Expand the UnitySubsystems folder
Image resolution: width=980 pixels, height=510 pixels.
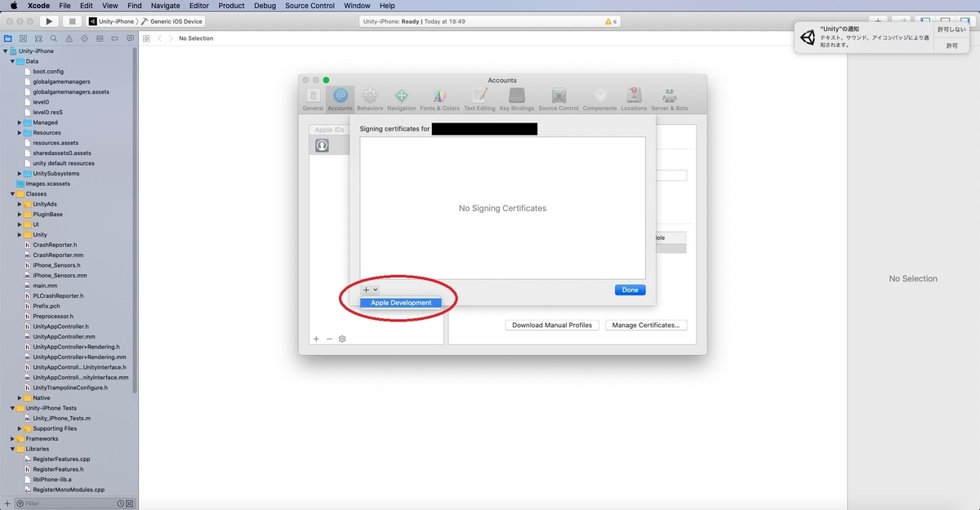20,174
